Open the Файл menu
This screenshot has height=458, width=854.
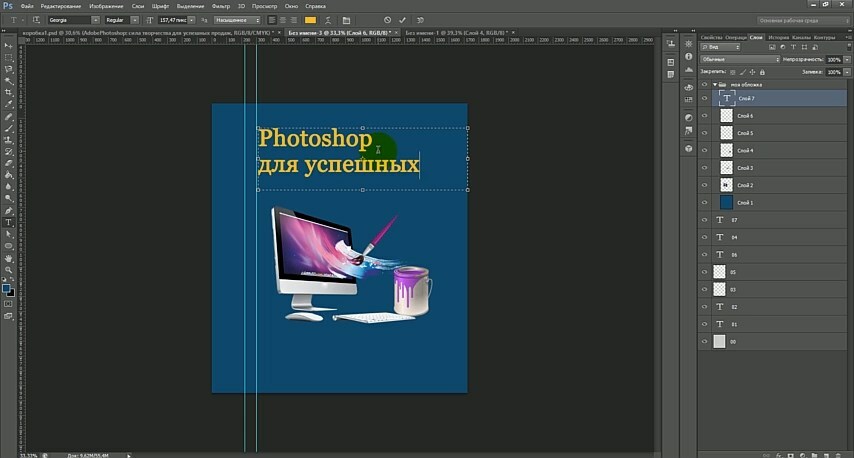click(x=27, y=6)
